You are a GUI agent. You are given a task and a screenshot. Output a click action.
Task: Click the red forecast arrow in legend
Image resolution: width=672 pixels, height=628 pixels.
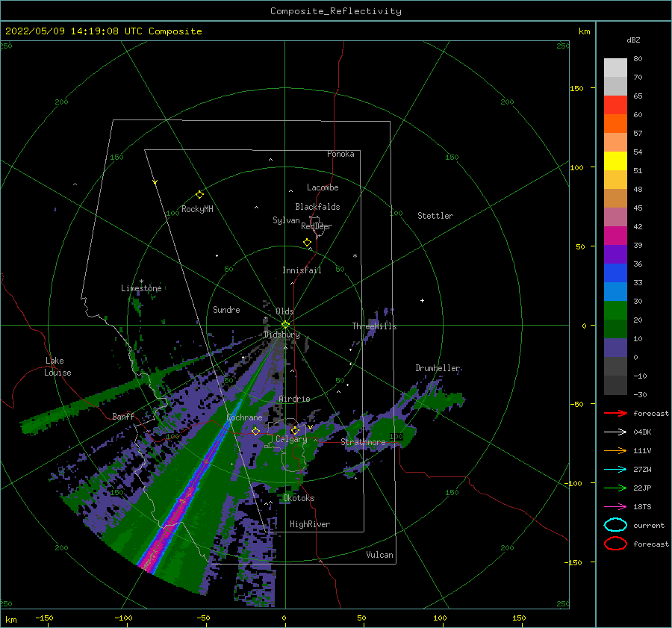(615, 413)
